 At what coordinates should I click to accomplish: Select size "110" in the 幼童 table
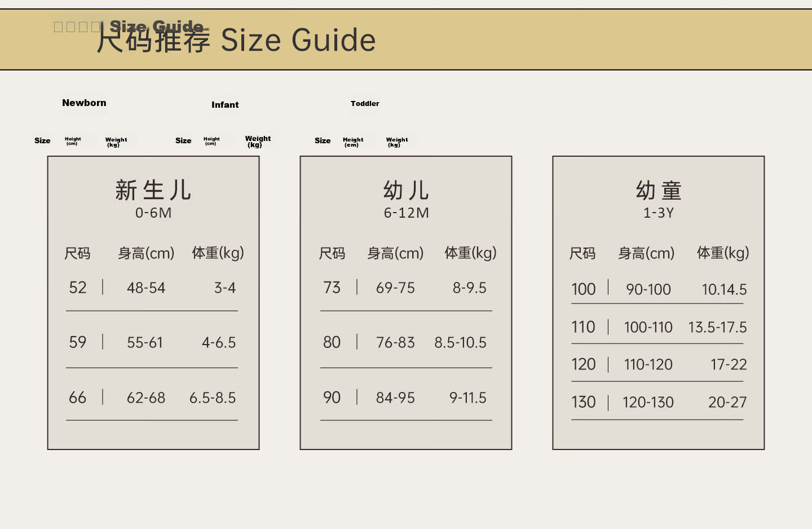click(x=583, y=327)
